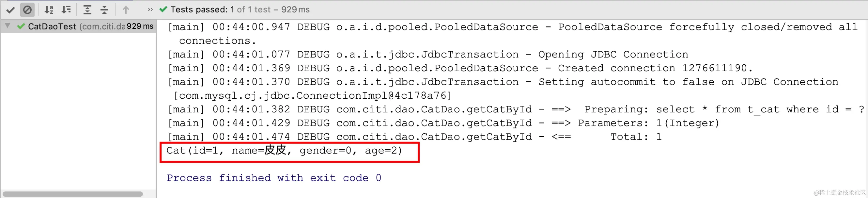Toggle the Show Passed checkmark filter
The image size is (868, 198).
pyautogui.click(x=10, y=10)
